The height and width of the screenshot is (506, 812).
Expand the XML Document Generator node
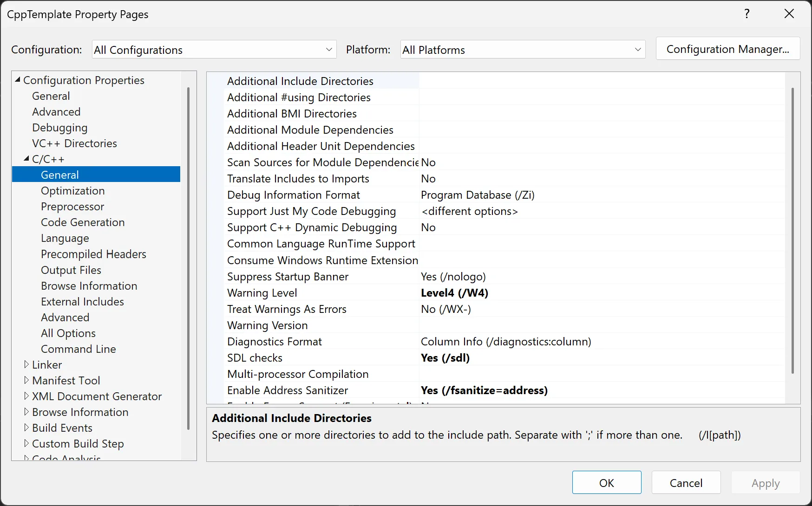pos(26,396)
